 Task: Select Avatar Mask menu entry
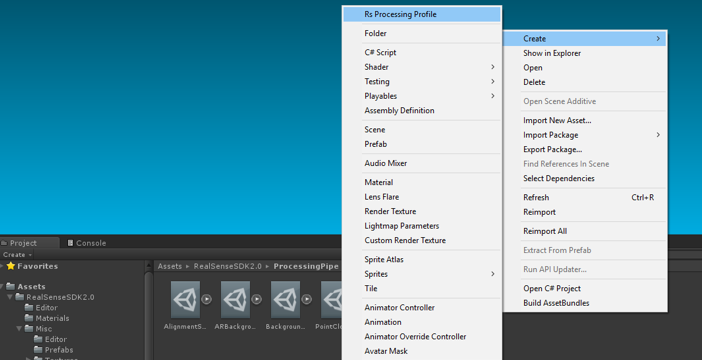[422, 351]
